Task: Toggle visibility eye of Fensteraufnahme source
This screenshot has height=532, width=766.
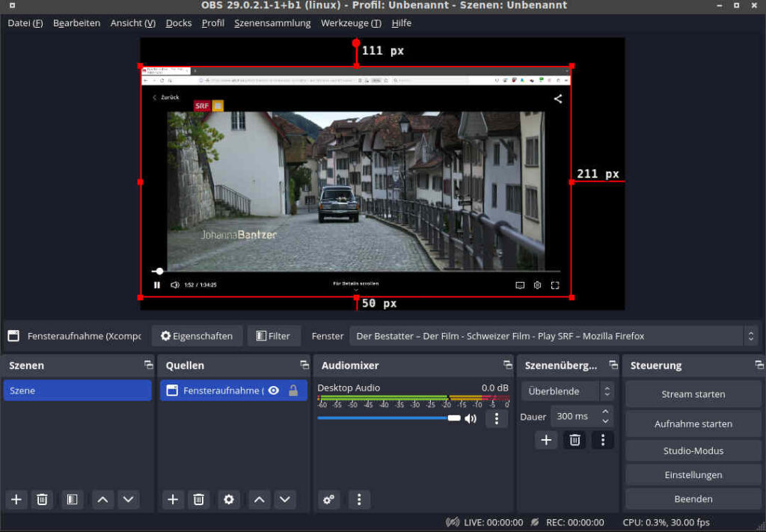Action: click(x=274, y=391)
